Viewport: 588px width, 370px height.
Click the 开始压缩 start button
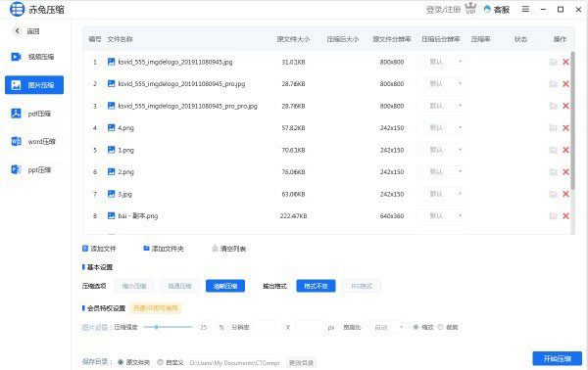point(558,359)
